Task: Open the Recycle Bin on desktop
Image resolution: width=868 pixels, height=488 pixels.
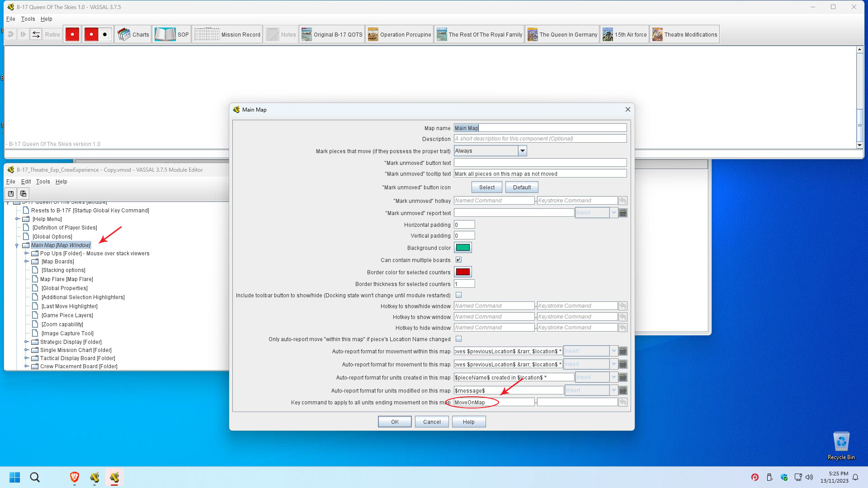Action: click(x=841, y=446)
